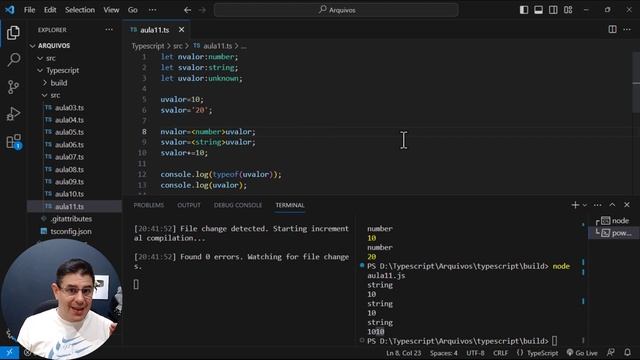
Task: Change indentation Spaces: 4
Action: coord(444,353)
